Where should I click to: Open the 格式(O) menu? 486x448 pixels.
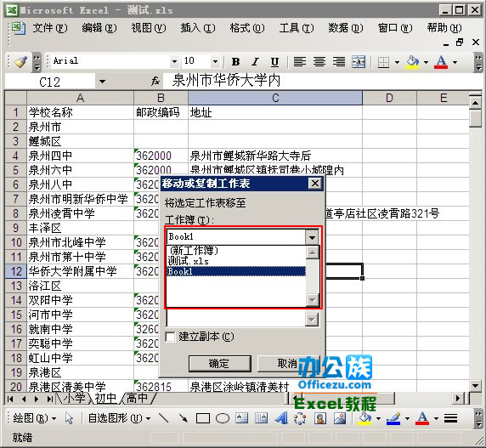tap(247, 28)
